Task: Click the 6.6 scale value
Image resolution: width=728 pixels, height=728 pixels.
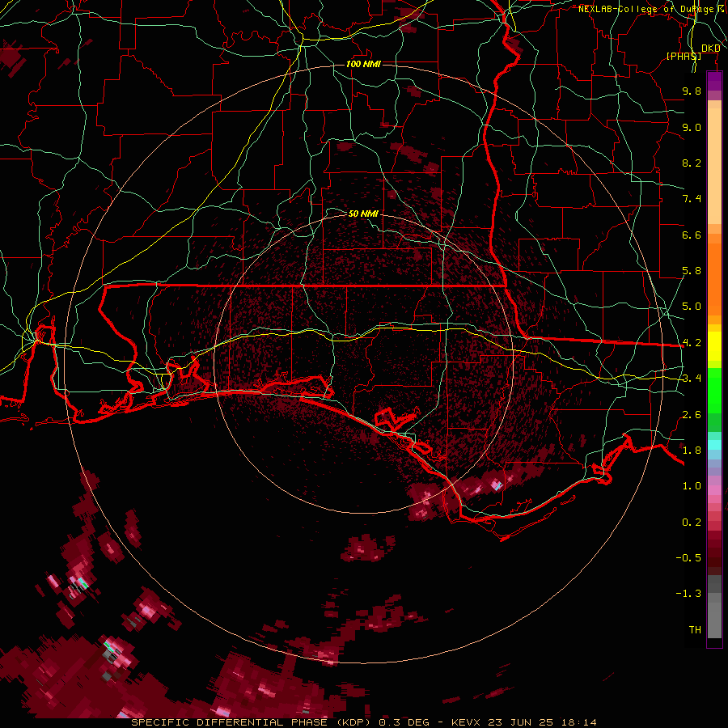Action: (692, 235)
